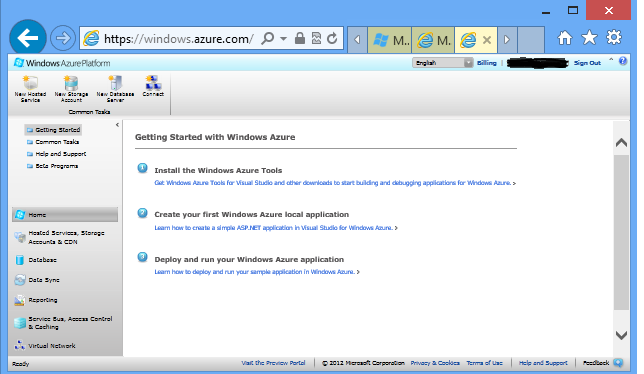Open the address bar dropdown arrow
The image size is (644, 374).
pos(283,39)
